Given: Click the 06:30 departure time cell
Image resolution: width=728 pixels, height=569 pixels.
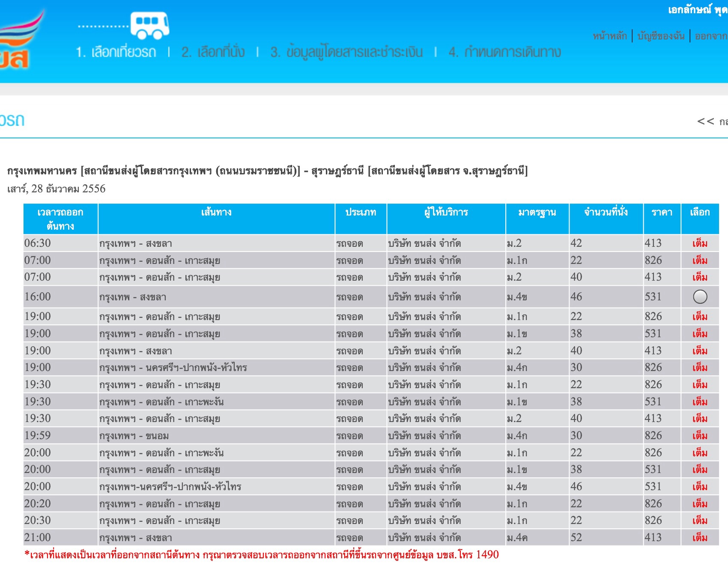Looking at the screenshot, I should tap(60, 243).
